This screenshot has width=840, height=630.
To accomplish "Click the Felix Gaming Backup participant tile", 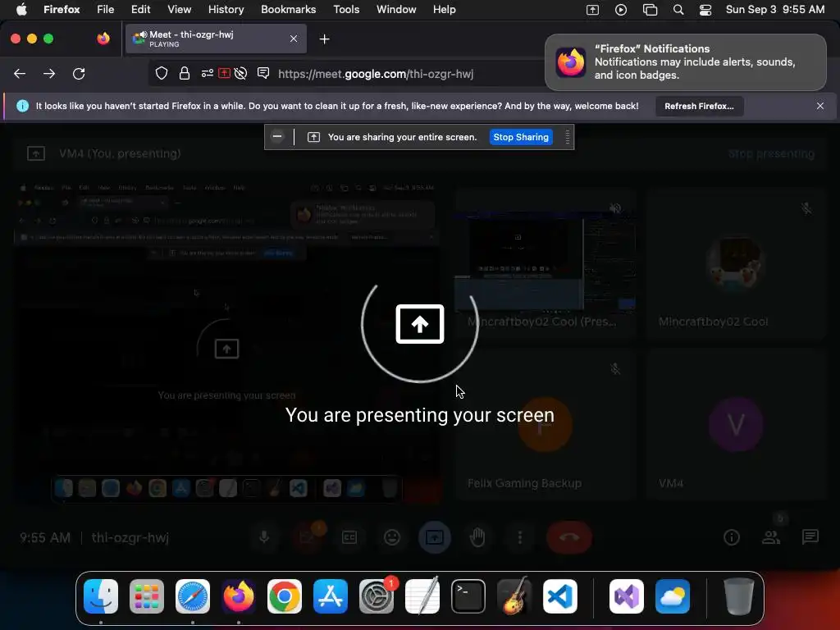I will (546, 426).
